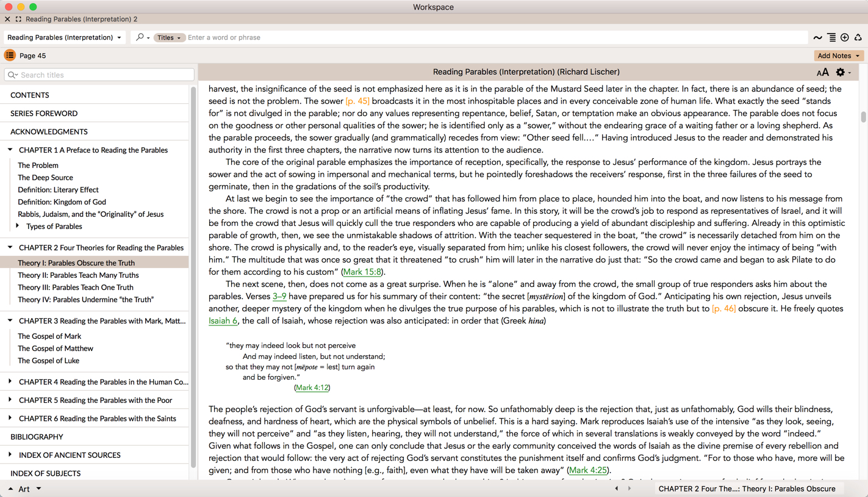Follow the Mark 15:8 scripture link
This screenshot has width=868, height=497.
[362, 272]
